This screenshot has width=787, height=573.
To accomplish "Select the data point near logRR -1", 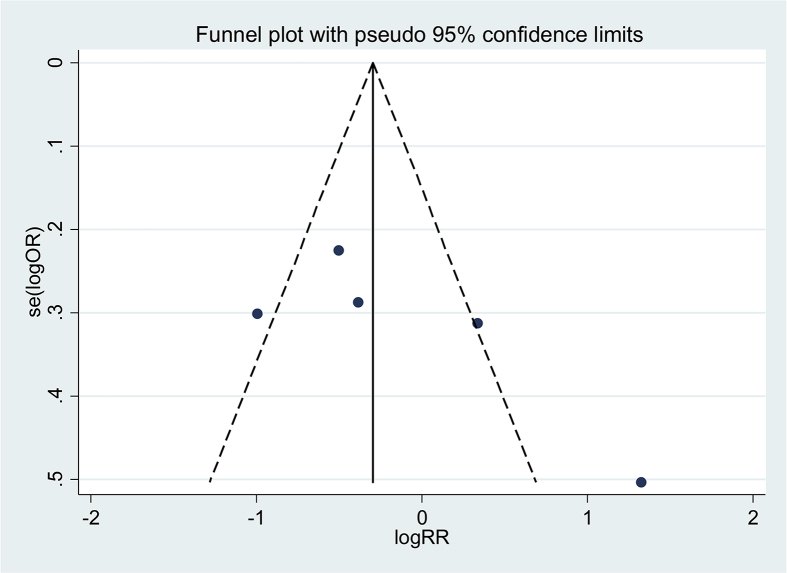I will pyautogui.click(x=257, y=314).
